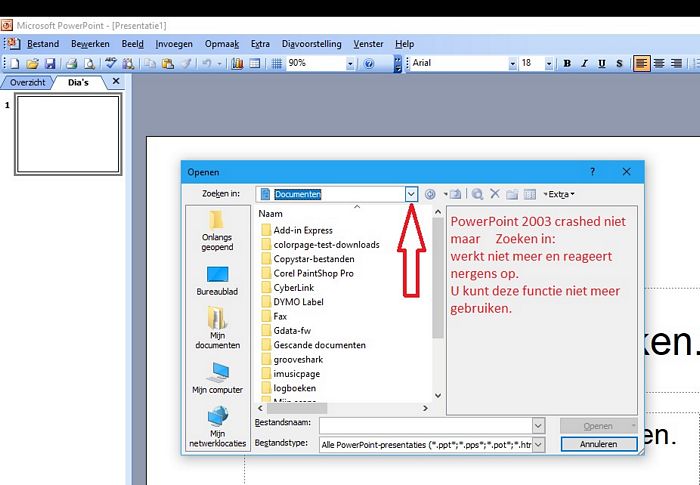Create a new blank presentation from toolbar

pos(14,63)
